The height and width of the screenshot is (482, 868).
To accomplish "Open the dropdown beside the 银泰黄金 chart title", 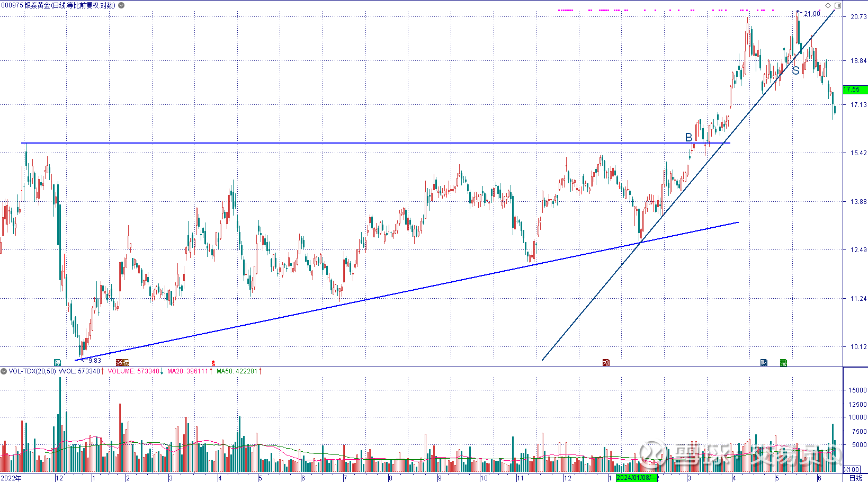I will [121, 5].
